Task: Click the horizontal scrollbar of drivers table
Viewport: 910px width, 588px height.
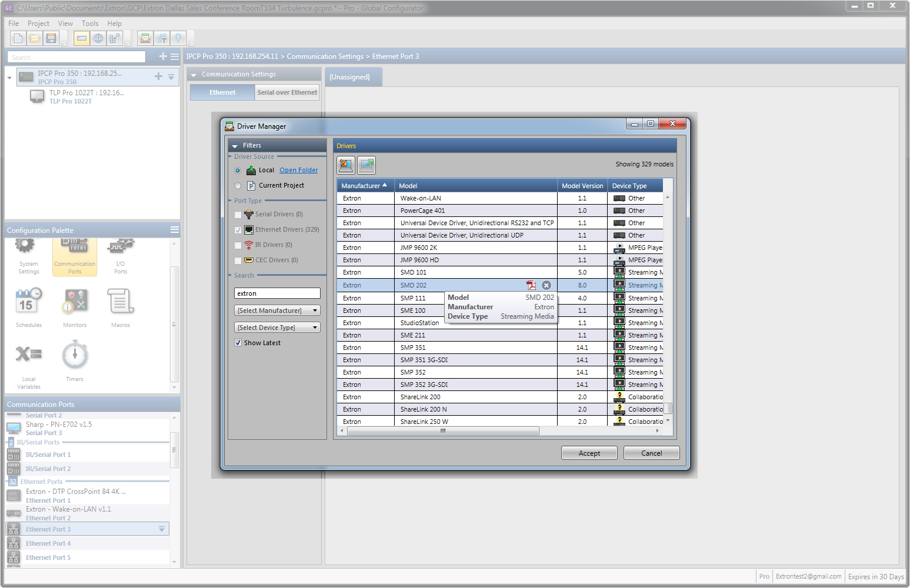Action: (x=443, y=430)
